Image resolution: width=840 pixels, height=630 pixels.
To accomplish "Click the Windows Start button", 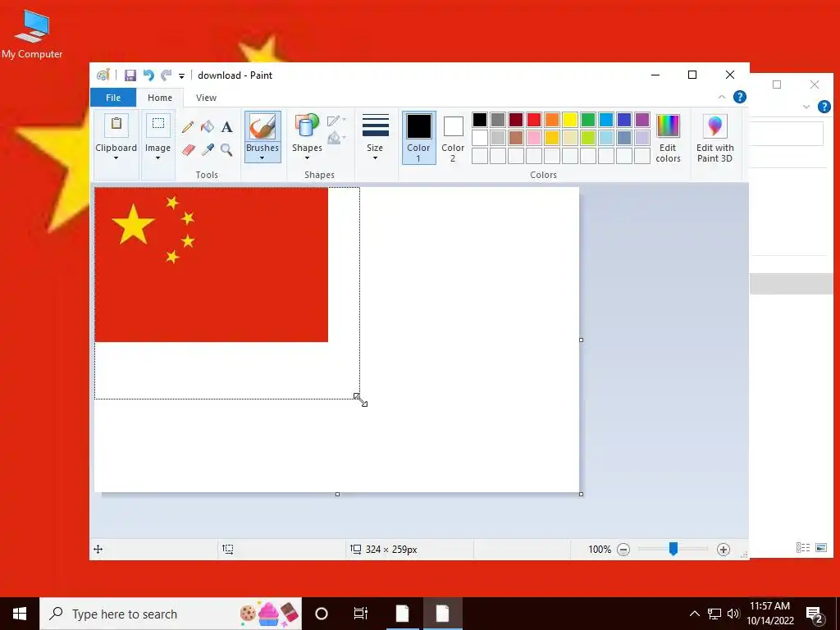I will coord(20,614).
